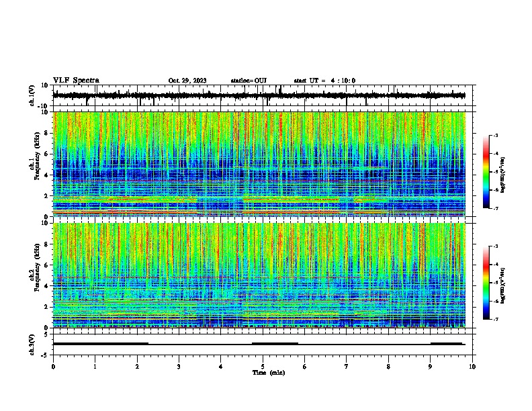The height and width of the screenshot is (411, 532).
Task: Click the ch.3(V) vertical axis label
Action: (x=32, y=345)
